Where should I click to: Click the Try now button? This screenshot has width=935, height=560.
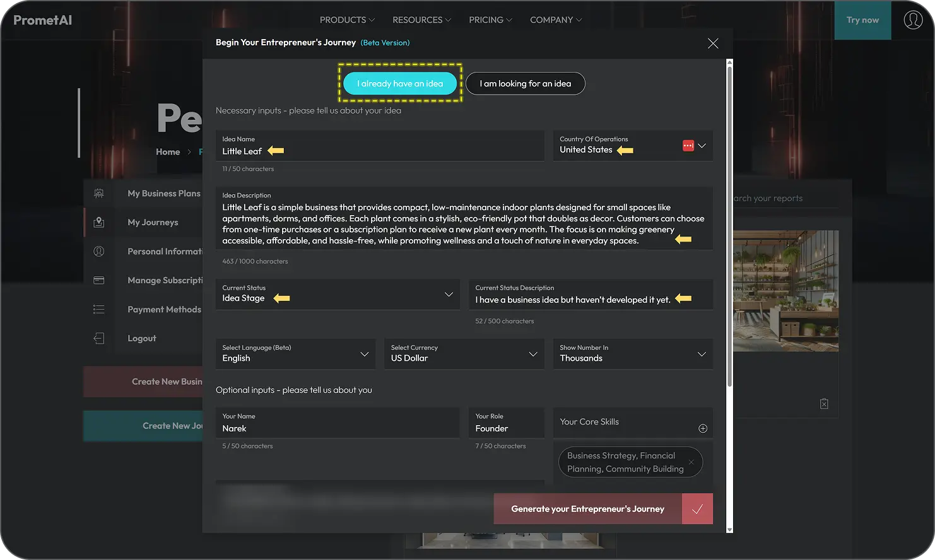pyautogui.click(x=862, y=20)
